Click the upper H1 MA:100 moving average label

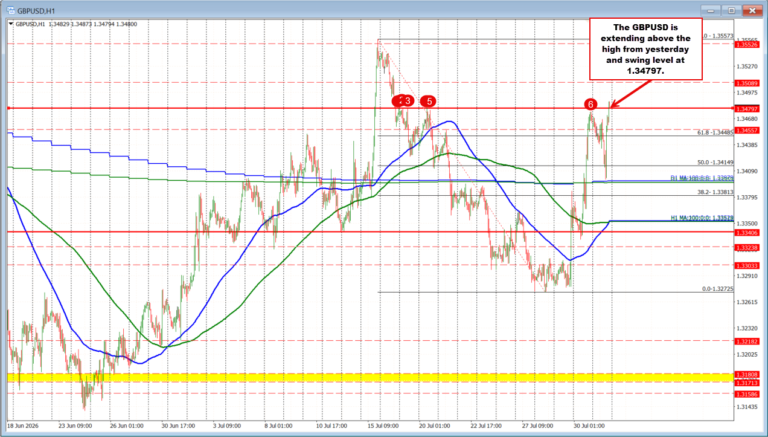(702, 178)
